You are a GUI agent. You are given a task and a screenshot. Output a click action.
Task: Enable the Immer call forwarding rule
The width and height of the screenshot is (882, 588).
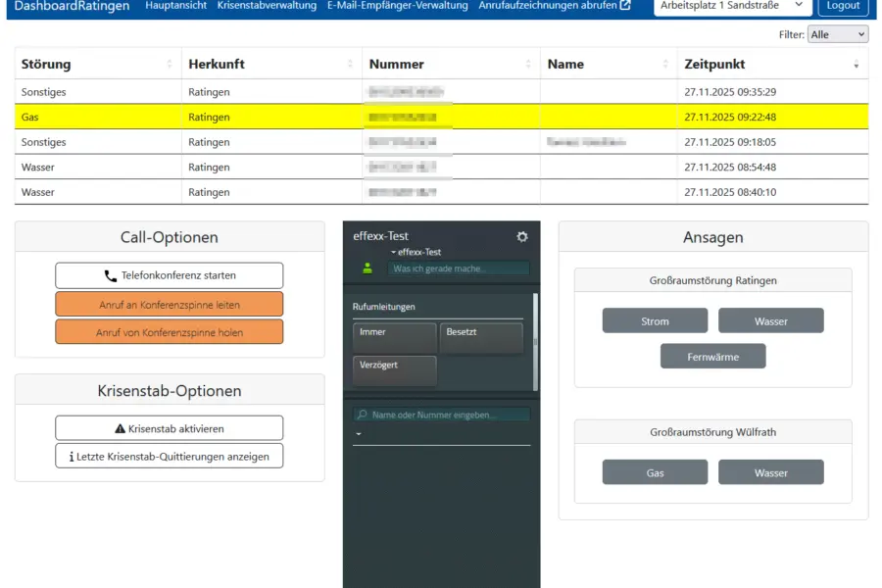[x=393, y=338]
